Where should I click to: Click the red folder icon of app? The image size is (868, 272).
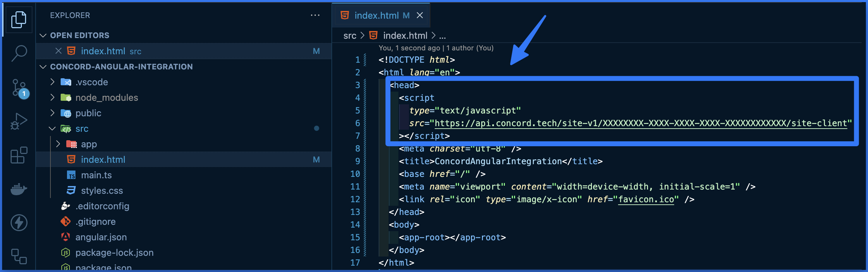pyautogui.click(x=72, y=144)
